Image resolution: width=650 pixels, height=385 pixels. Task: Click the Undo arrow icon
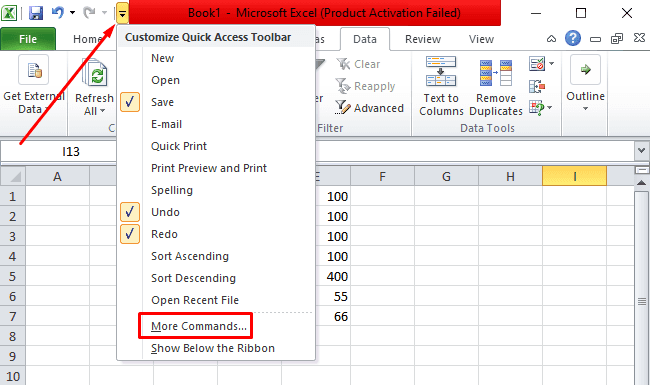point(58,13)
